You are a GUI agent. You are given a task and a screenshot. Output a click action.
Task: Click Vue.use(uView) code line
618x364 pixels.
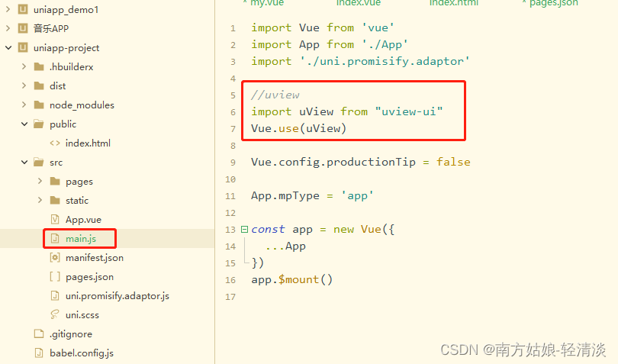pos(299,128)
